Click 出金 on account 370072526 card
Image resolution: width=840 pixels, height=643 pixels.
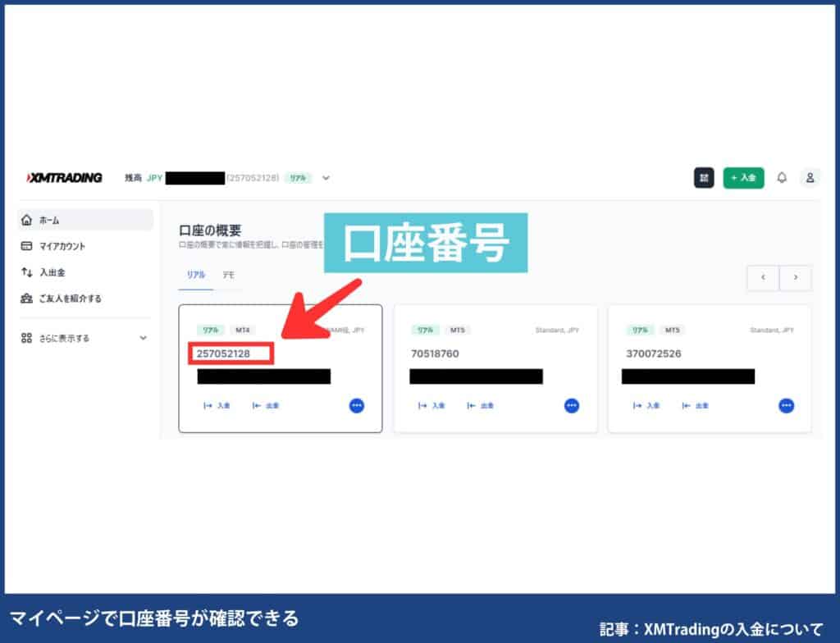coord(697,405)
